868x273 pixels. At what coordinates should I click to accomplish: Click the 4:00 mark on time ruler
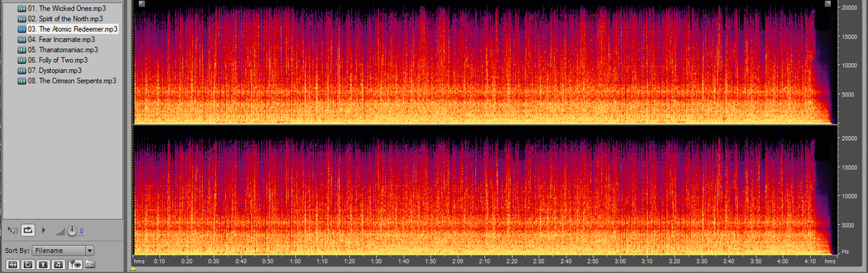783,261
